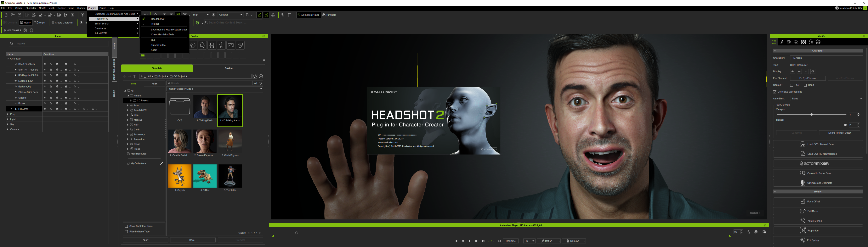This screenshot has width=868, height=247.
Task: Click the Save Project disk icon
Action: click(20, 15)
